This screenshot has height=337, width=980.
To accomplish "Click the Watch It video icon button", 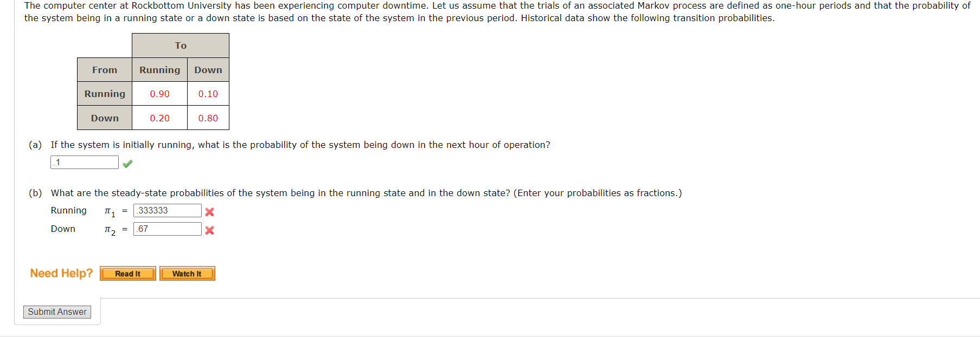I will pyautogui.click(x=187, y=273).
